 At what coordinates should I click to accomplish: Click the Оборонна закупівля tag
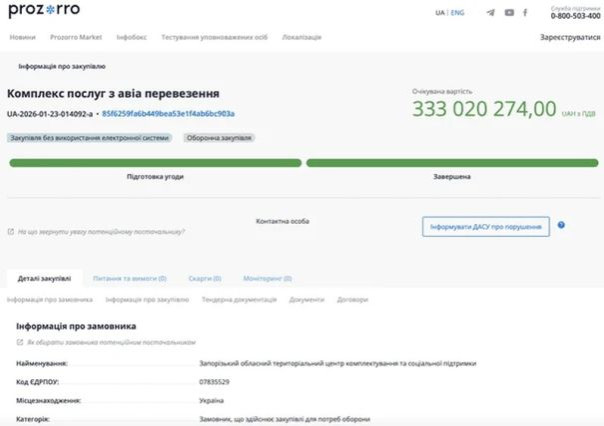coord(219,138)
